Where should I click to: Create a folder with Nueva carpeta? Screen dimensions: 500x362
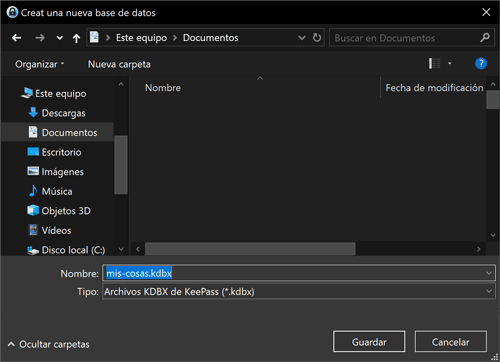[x=119, y=64]
